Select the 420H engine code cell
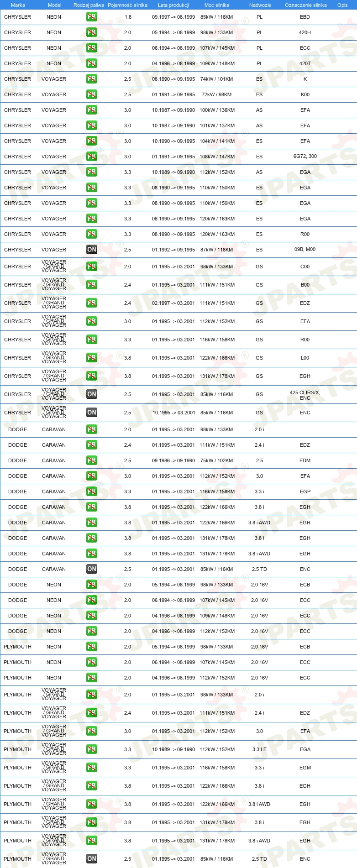 click(x=305, y=32)
